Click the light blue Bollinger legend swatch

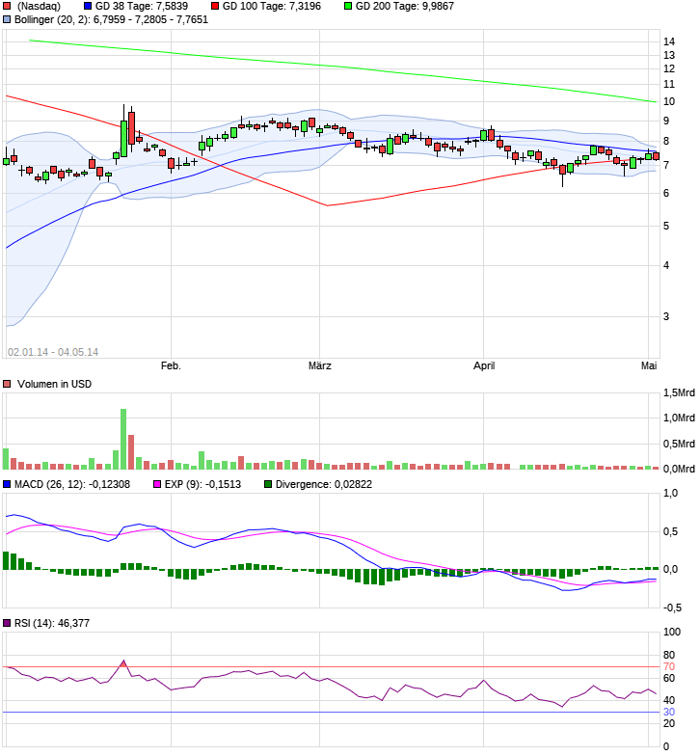tap(7, 19)
